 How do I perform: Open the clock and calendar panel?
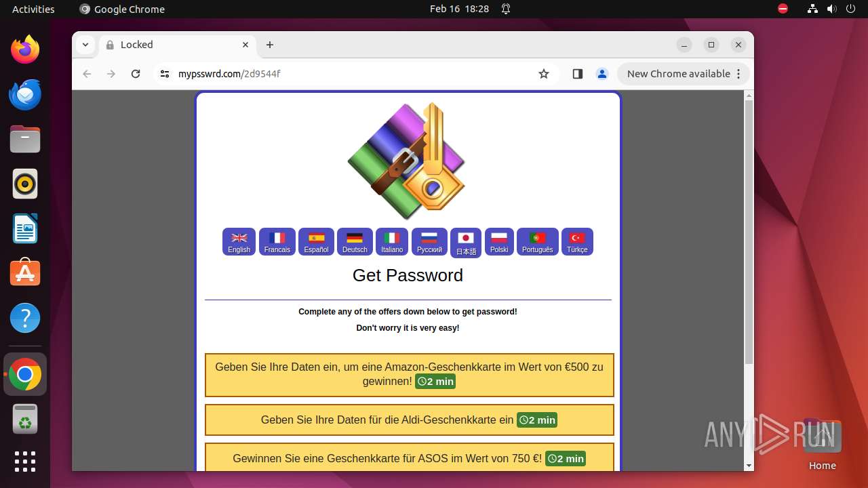coord(459,9)
